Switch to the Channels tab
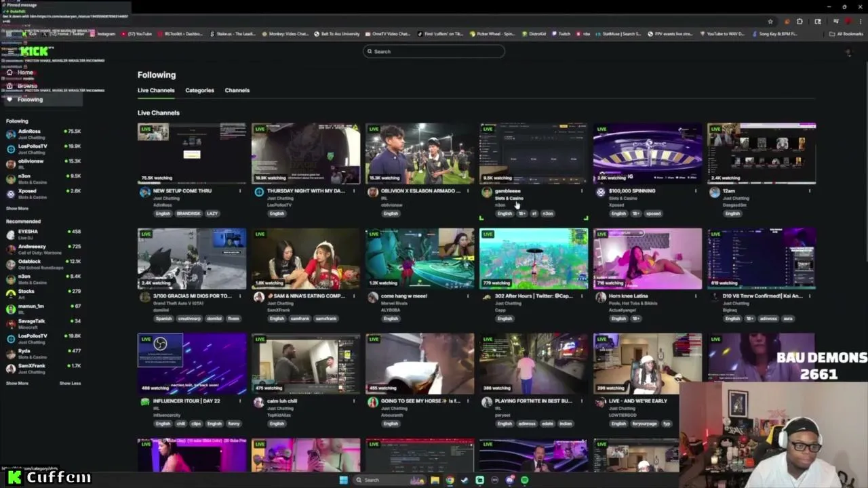This screenshot has width=868, height=488. coord(237,90)
